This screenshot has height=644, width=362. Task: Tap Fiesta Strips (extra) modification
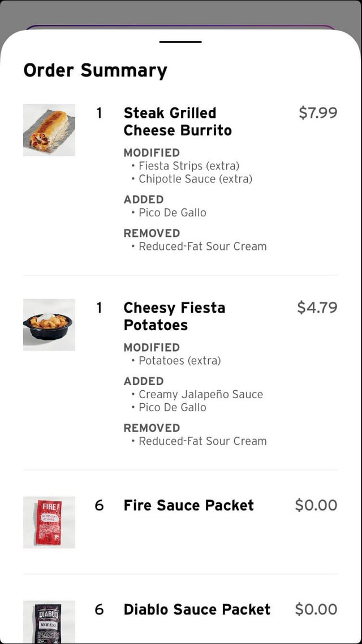[x=189, y=166]
